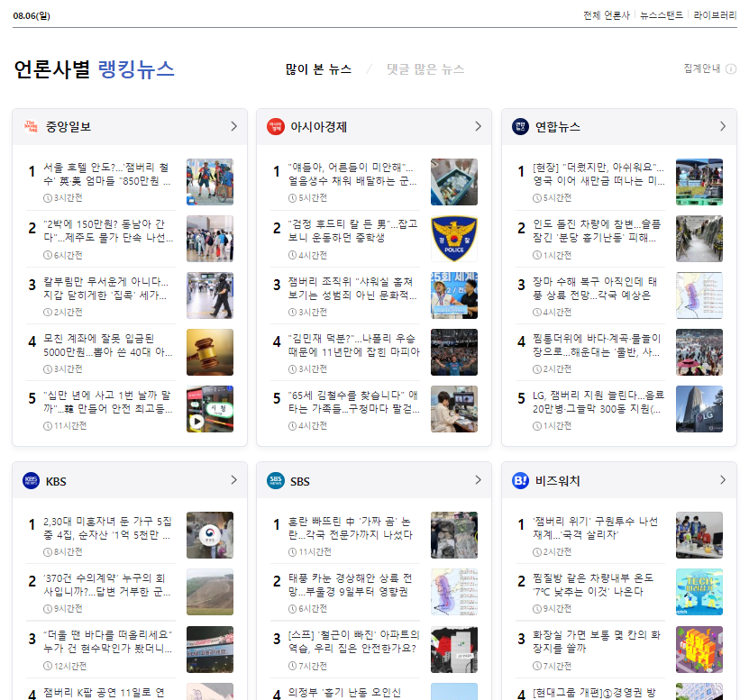Click the crowded beach thumbnail in 연합뉴스

(x=699, y=352)
